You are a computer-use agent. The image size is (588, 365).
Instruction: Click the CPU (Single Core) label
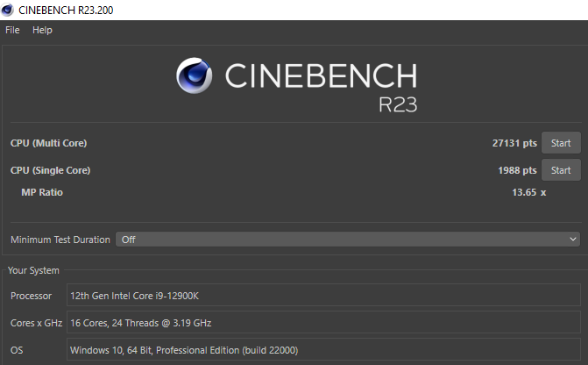tap(50, 170)
